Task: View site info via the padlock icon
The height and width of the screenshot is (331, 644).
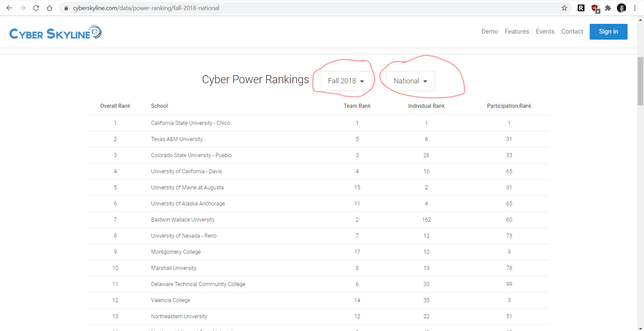Action: tap(66, 8)
